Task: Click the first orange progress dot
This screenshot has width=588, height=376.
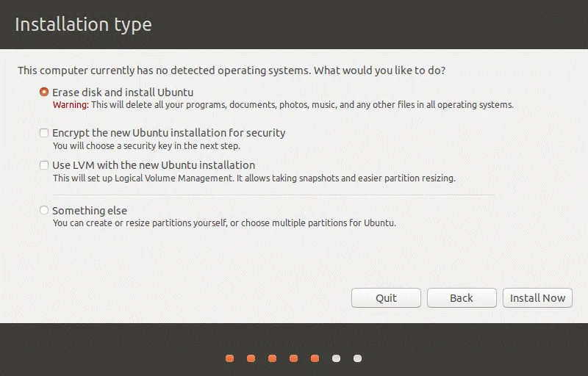Action: click(229, 358)
